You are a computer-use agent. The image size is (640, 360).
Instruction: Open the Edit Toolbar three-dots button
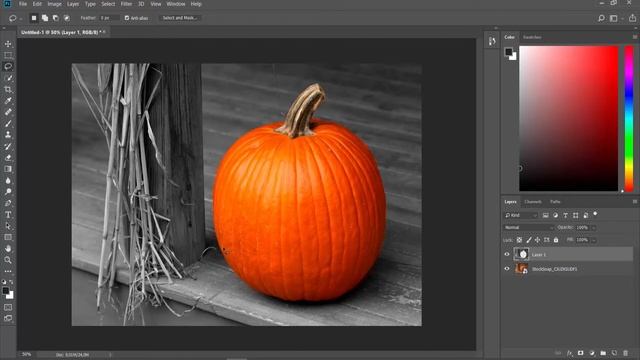[x=8, y=271]
